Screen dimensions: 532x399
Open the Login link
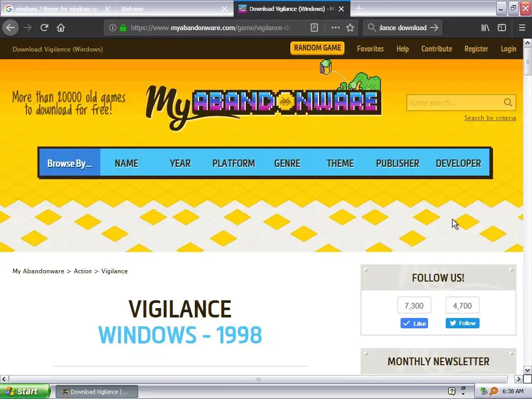click(x=509, y=49)
